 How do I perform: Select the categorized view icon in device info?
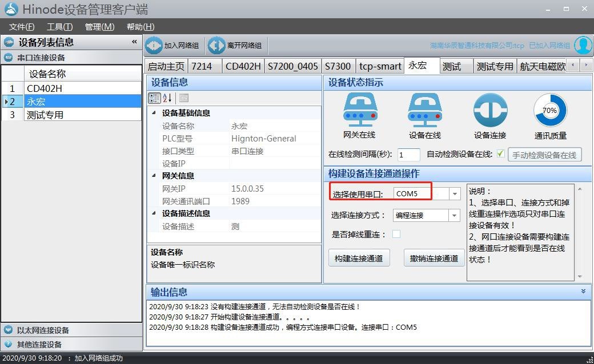click(x=154, y=98)
